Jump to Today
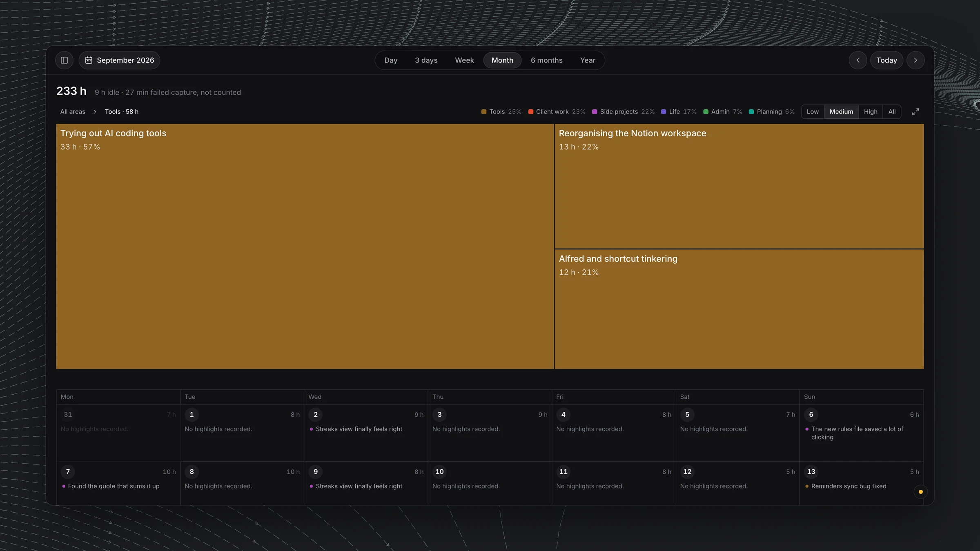Viewport: 980px width, 551px height. (886, 60)
